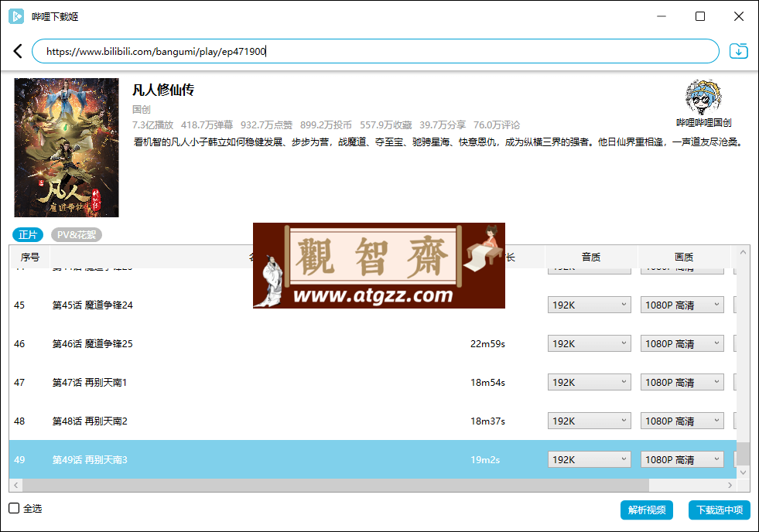Click the horizontal scrollbar thumb
759x532 pixels.
tap(336, 485)
